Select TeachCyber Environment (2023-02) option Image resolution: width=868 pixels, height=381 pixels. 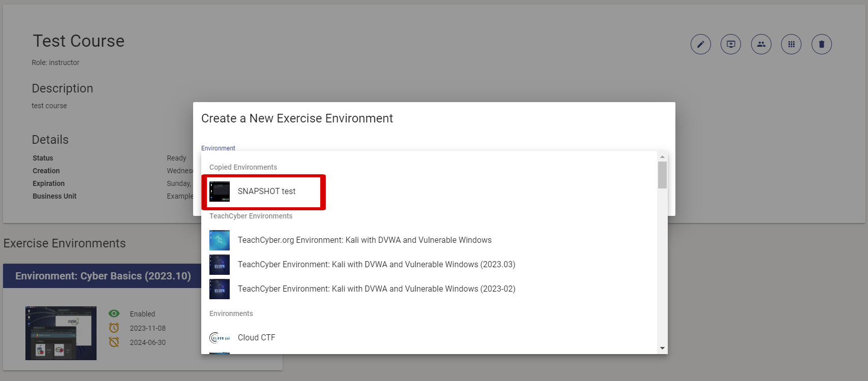[x=429, y=289]
